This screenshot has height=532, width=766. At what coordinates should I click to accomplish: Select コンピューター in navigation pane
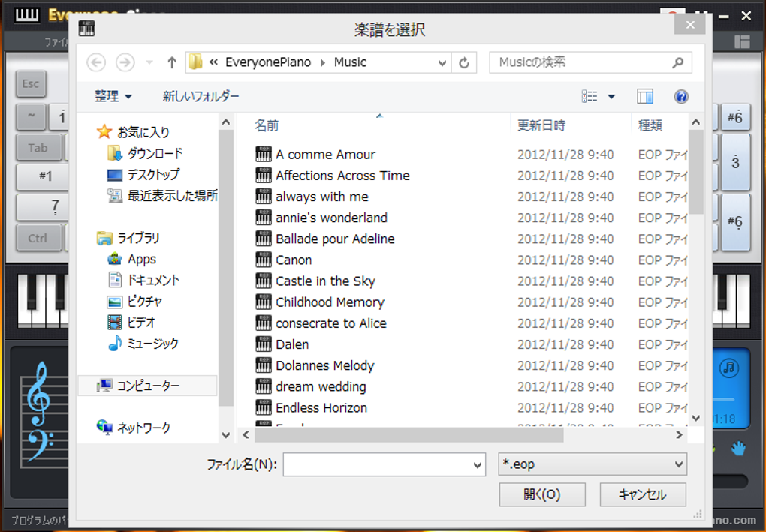click(x=147, y=386)
